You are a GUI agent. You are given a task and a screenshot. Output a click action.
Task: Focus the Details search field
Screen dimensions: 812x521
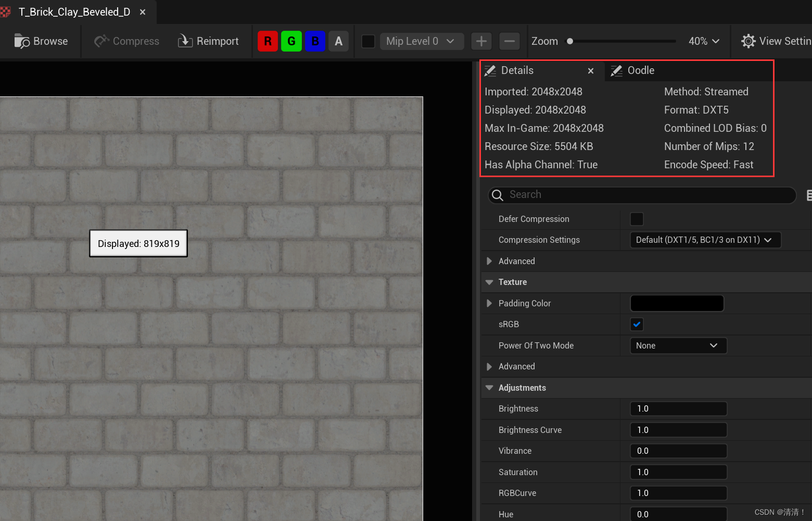642,195
